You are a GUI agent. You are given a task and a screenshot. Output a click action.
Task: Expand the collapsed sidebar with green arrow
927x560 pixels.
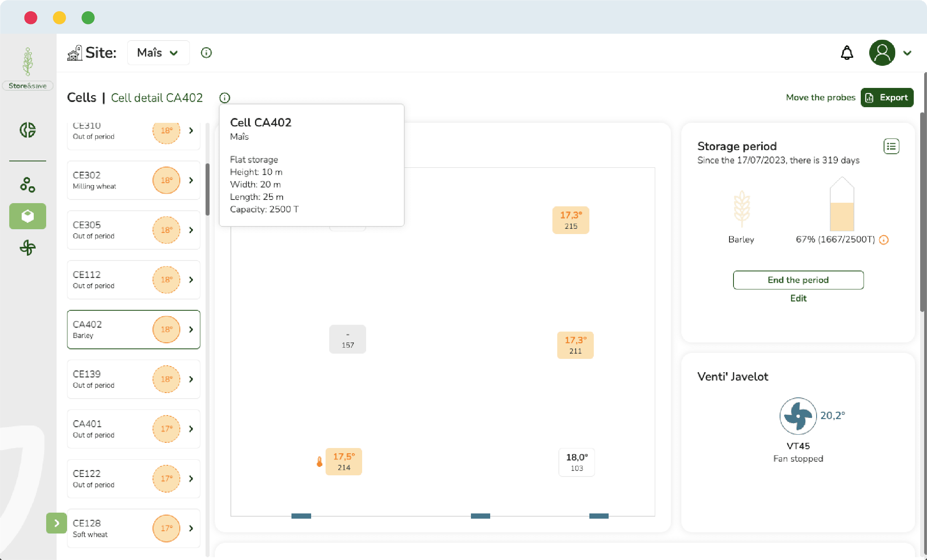[x=57, y=523]
